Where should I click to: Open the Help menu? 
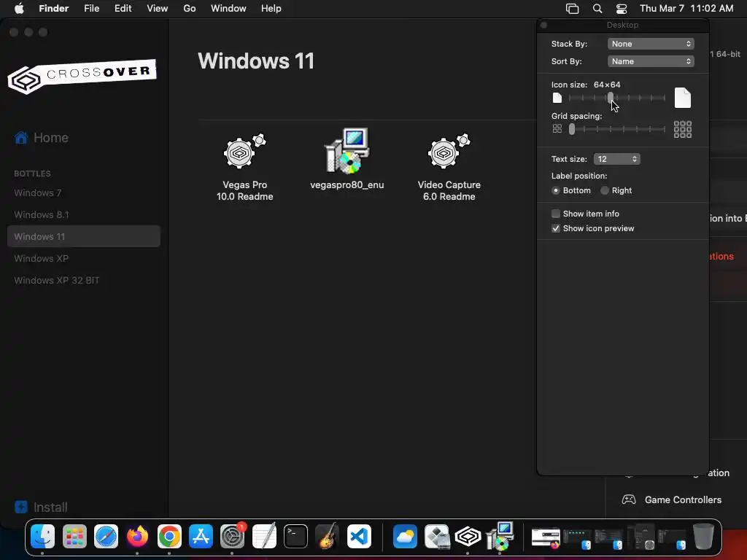[271, 9]
